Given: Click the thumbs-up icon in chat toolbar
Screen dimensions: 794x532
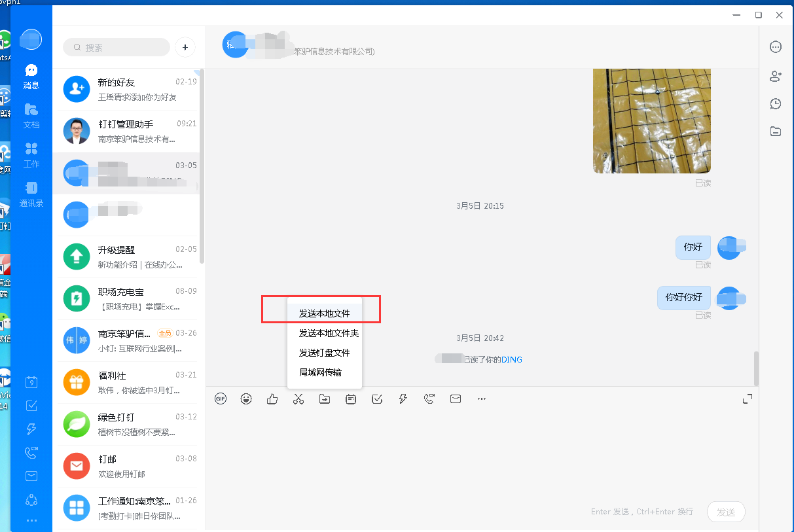Looking at the screenshot, I should click(x=272, y=399).
